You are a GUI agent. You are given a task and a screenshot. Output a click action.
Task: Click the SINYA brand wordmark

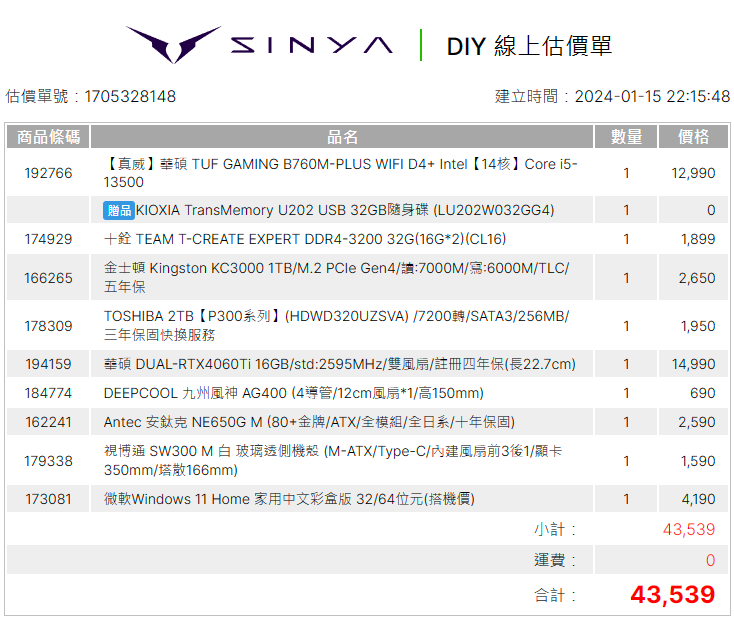click(x=311, y=45)
